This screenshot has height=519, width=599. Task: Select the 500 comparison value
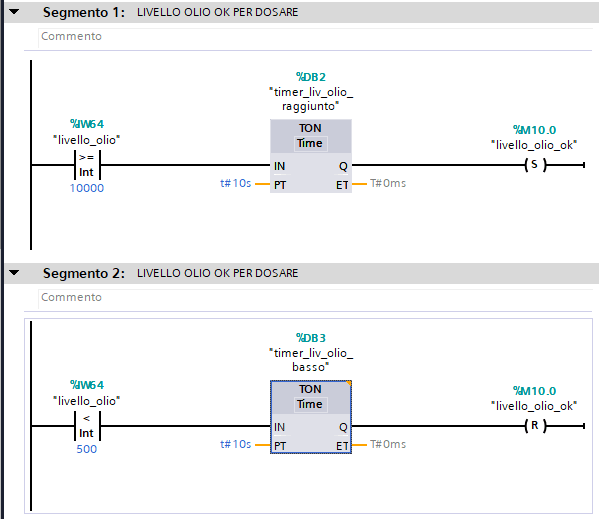point(87,449)
